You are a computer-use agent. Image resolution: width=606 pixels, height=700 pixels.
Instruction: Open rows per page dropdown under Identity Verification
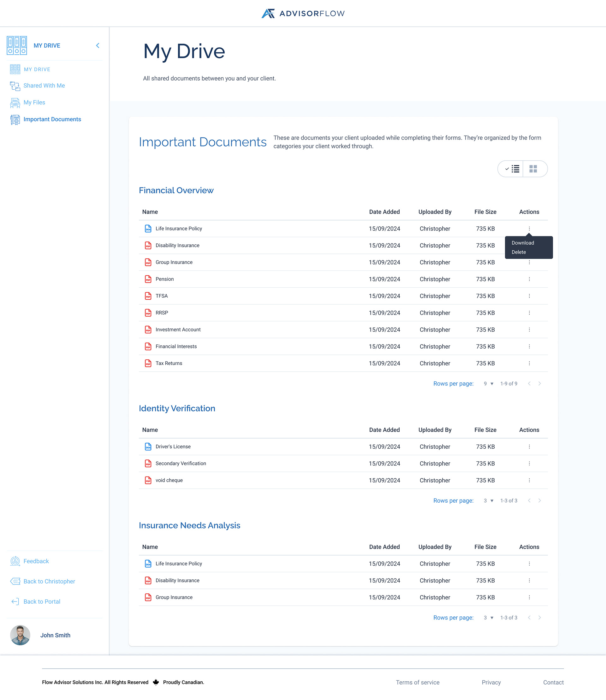pos(488,500)
